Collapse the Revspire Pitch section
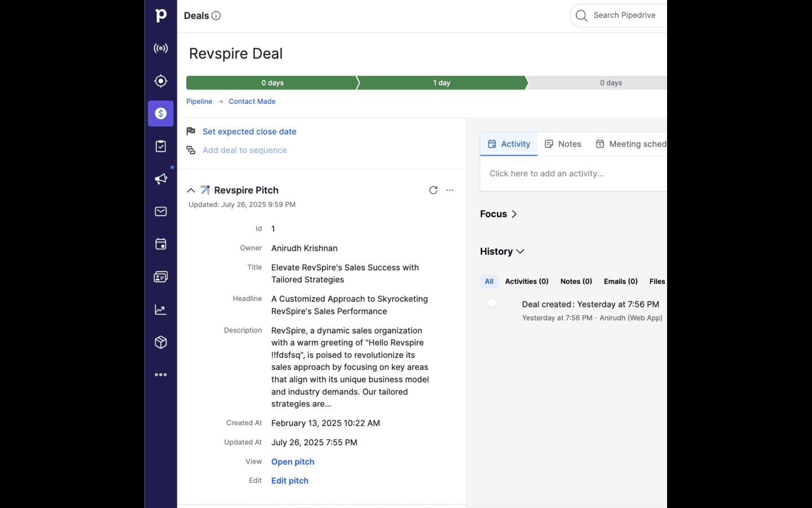Viewport: 812px width, 508px height. (191, 191)
